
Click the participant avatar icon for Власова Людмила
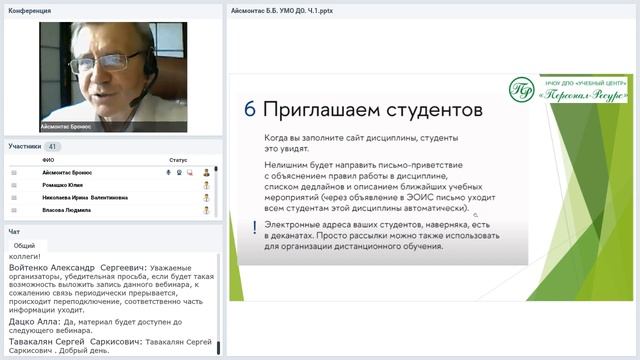point(207,210)
